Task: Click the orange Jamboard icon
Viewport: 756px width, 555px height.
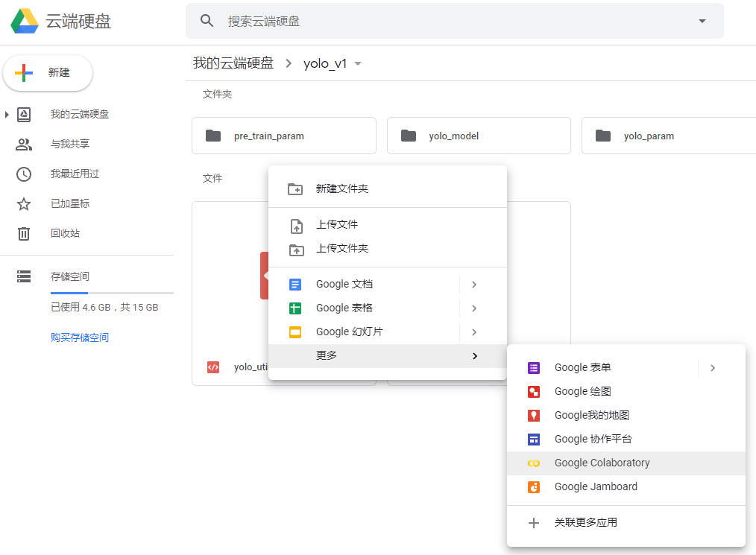Action: 534,487
